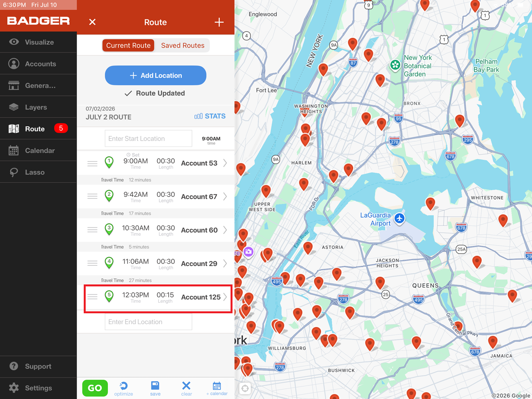Open Accounts in the sidebar
The width and height of the screenshot is (532, 399).
point(38,64)
